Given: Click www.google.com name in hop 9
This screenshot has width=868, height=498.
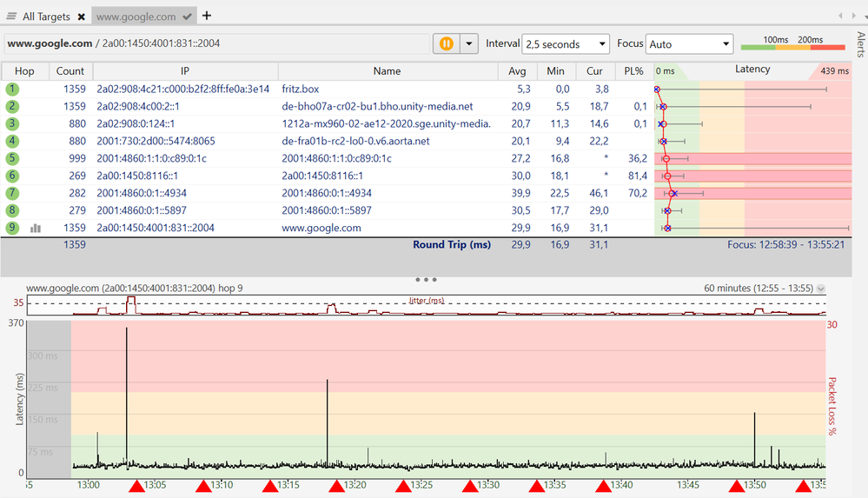Looking at the screenshot, I should click(321, 228).
